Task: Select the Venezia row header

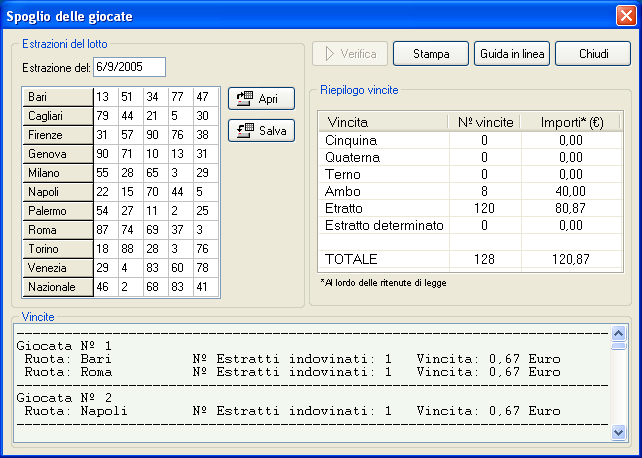Action: 58,268
